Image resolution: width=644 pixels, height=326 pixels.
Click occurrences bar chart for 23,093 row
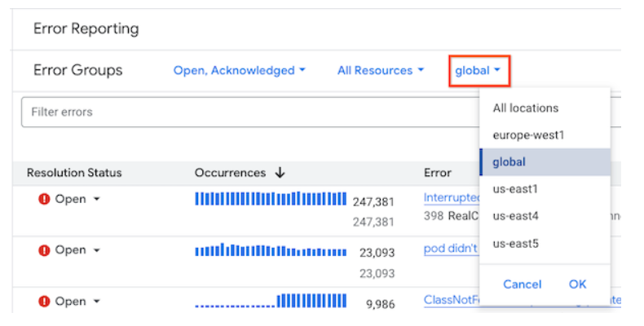271,249
